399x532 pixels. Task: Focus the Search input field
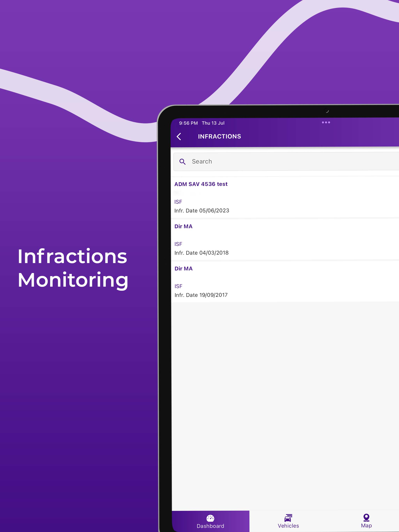[x=286, y=162]
